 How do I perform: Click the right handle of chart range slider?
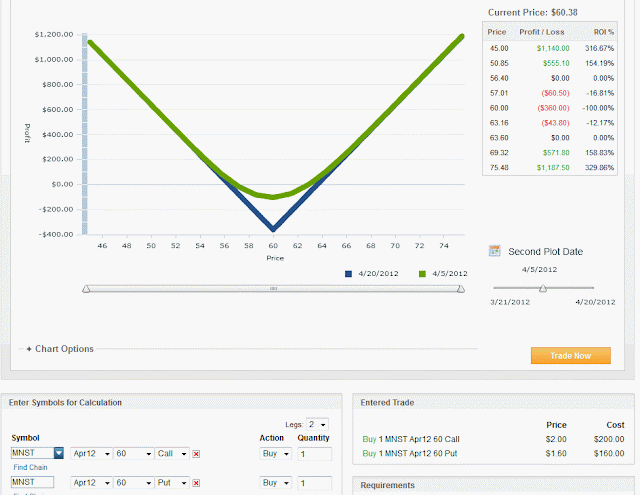click(x=461, y=289)
